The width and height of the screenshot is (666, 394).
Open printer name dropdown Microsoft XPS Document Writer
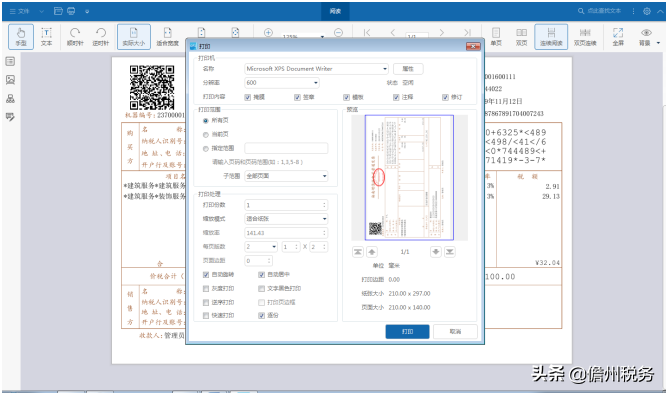pyautogui.click(x=316, y=69)
